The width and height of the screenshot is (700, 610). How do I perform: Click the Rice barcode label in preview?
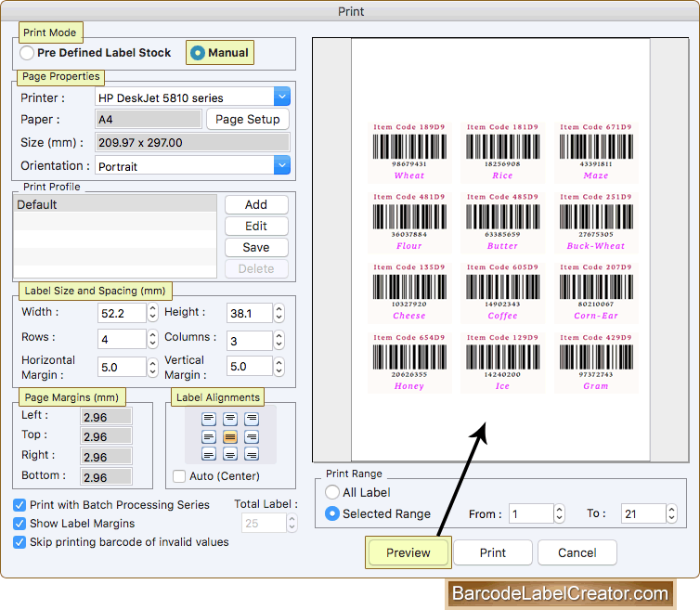pos(502,152)
